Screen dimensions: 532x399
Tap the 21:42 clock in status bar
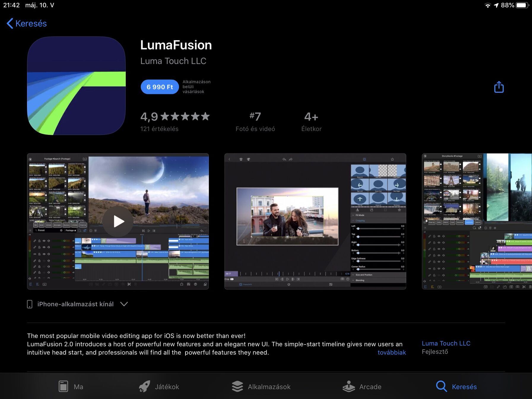[x=12, y=5]
